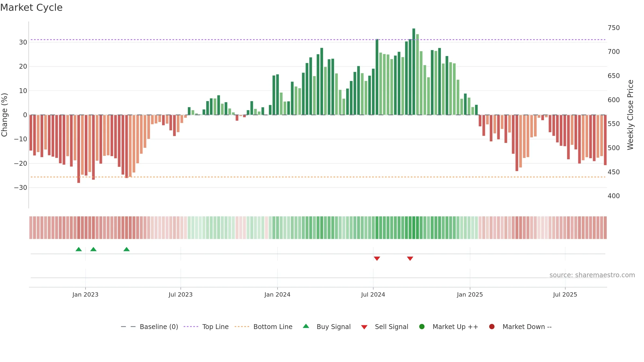Click the dark red Market Down circle in legend
Viewport: 644px width, 362px height.
(x=492, y=327)
